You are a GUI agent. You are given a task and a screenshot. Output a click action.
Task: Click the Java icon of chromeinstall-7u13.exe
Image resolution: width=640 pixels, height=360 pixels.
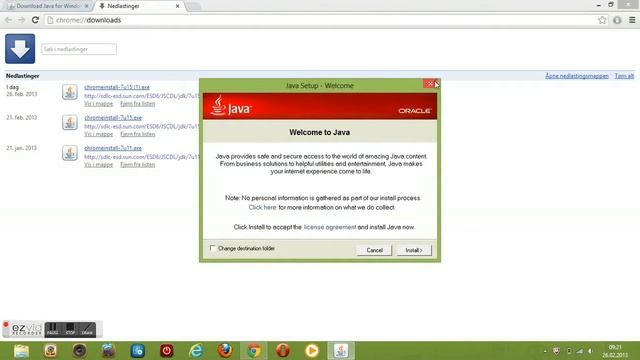[70, 122]
